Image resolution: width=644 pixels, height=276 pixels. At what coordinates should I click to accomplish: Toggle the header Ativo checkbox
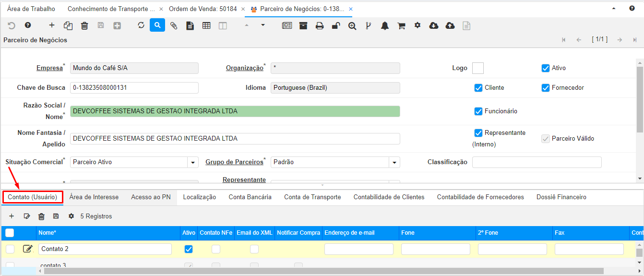point(545,68)
